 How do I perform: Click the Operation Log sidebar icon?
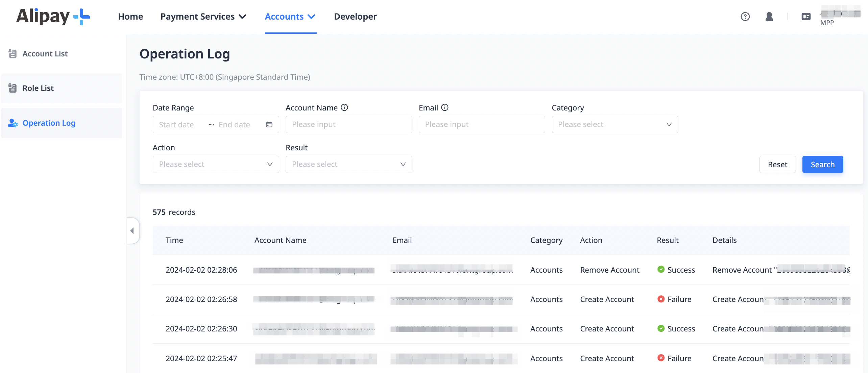[13, 123]
